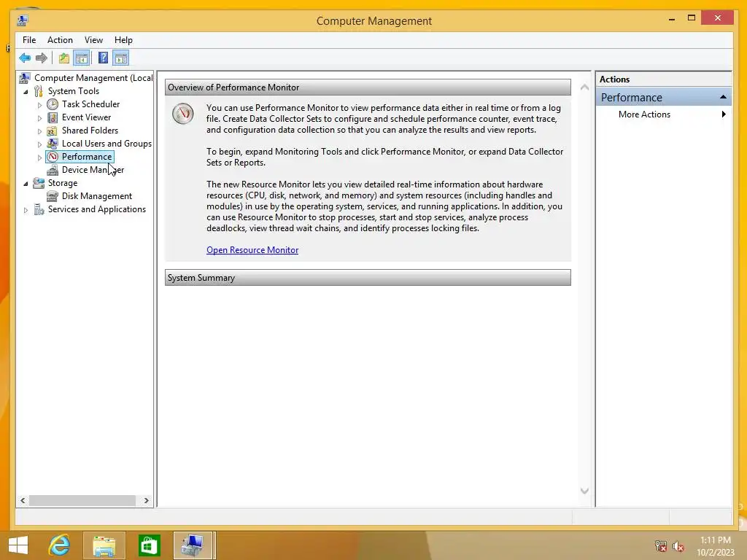Click the Storage icon in tree
The image size is (747, 560).
tap(38, 183)
